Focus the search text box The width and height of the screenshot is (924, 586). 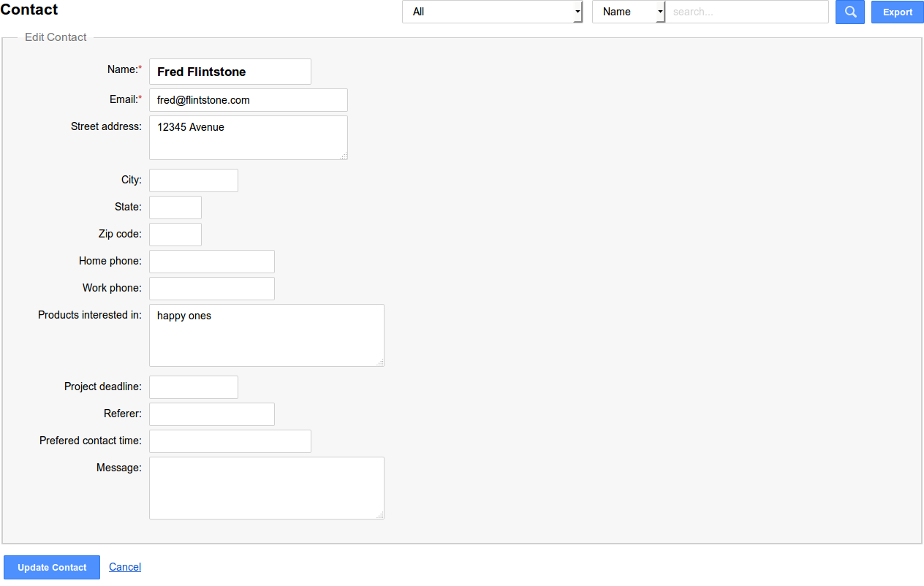pyautogui.click(x=746, y=12)
